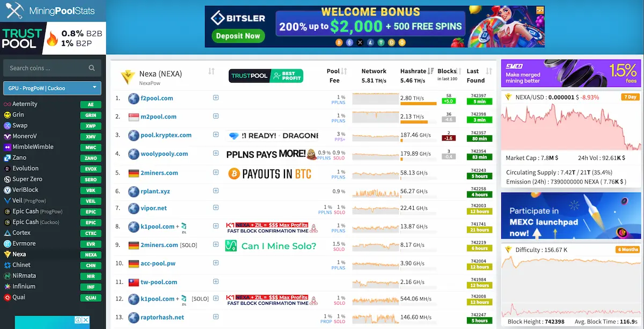Screen dimensions: 644x329
Task: Open the 6 Months range selector on the difficulty chart
Action: tap(628, 250)
